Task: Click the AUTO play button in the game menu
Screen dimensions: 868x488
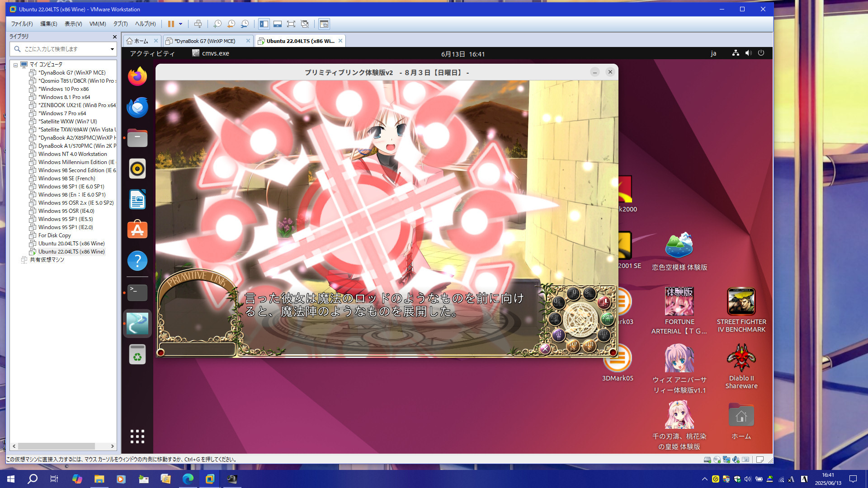Action: point(589,345)
